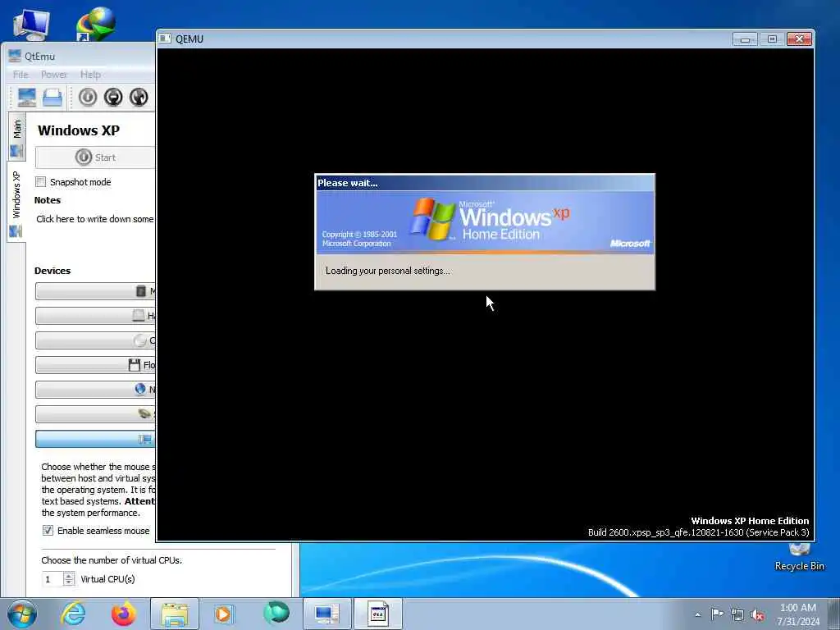Screen dimensions: 840x630
Task: Click the "Please wait..." dialog title bar
Action: click(x=485, y=183)
